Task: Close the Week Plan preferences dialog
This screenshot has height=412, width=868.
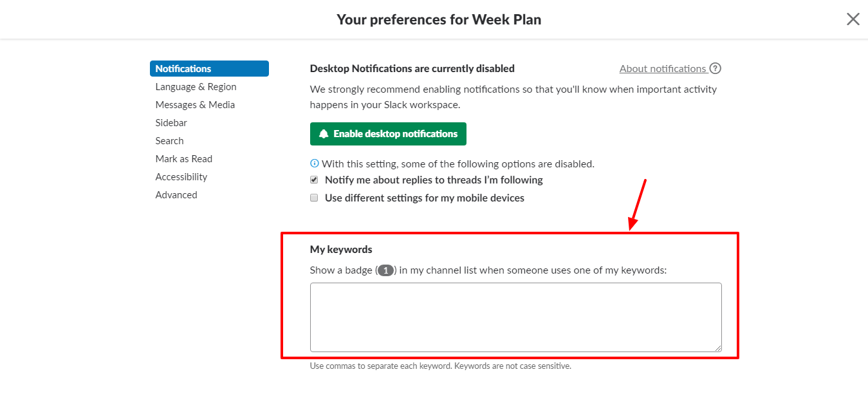Action: (853, 19)
